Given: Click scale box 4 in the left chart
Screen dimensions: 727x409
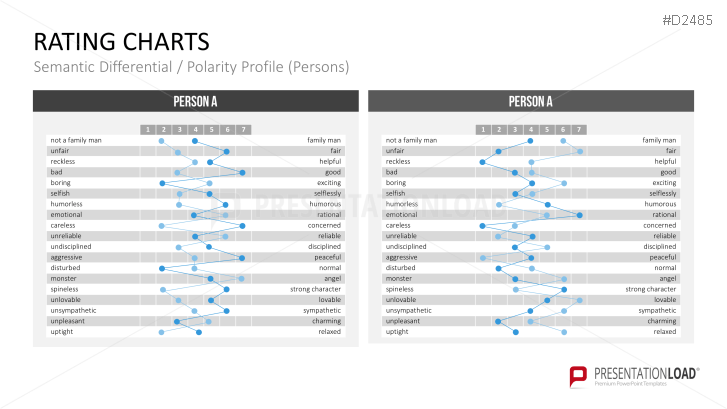Looking at the screenshot, I should (195, 129).
